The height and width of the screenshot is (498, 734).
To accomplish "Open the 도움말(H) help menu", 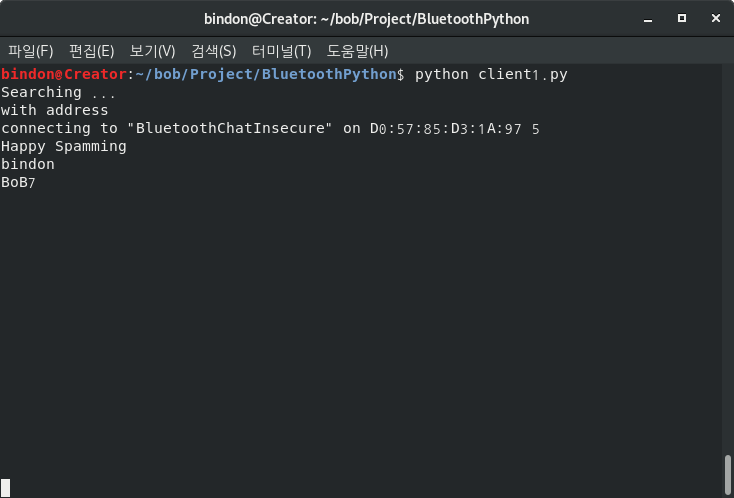I will click(x=357, y=51).
